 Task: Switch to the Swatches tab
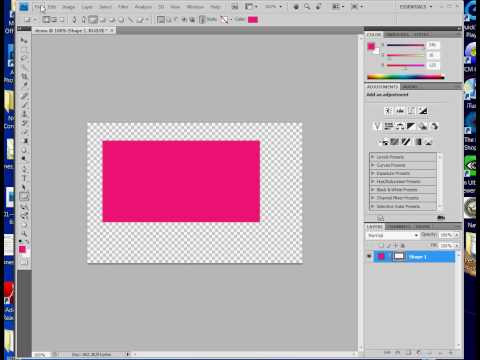tap(398, 34)
